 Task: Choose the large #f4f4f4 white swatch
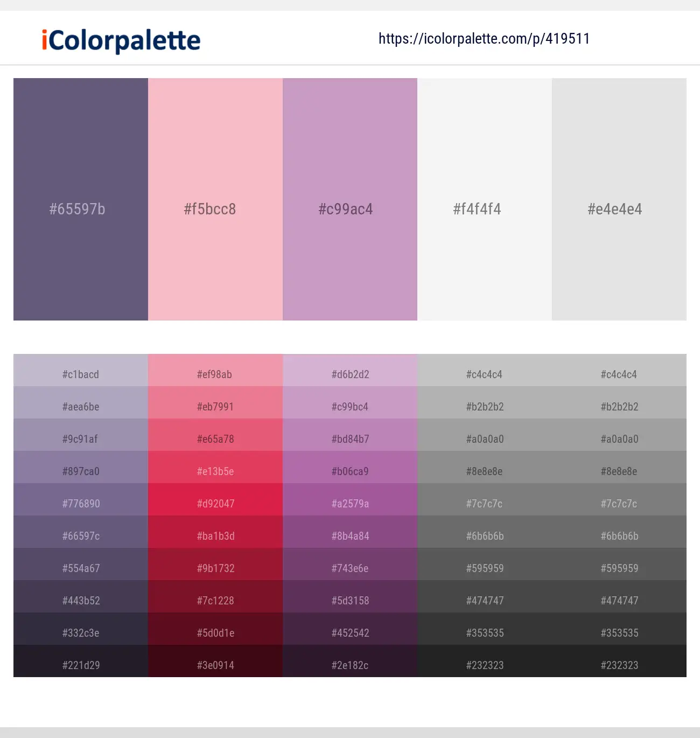(x=485, y=199)
